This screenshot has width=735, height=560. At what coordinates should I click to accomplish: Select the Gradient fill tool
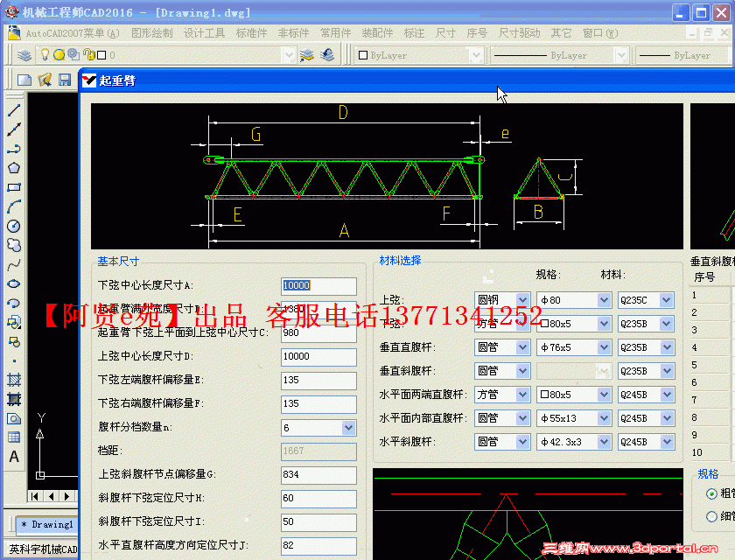click(x=14, y=399)
